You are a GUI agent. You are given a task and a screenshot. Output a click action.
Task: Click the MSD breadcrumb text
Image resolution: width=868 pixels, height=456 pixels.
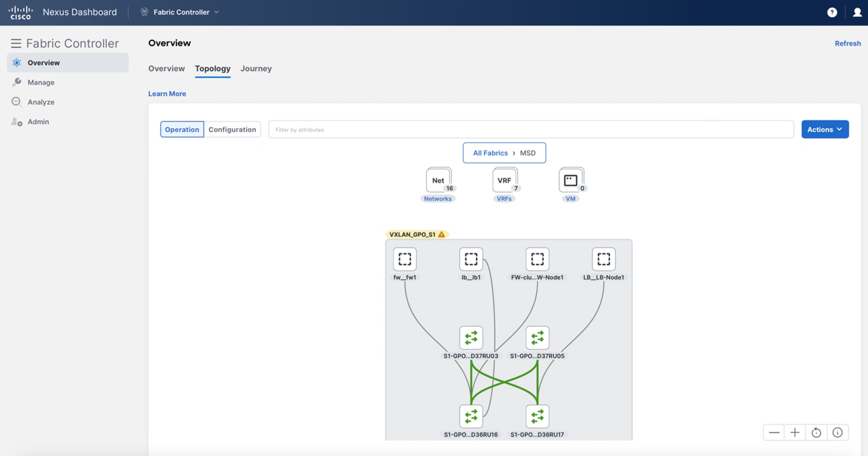(x=528, y=153)
